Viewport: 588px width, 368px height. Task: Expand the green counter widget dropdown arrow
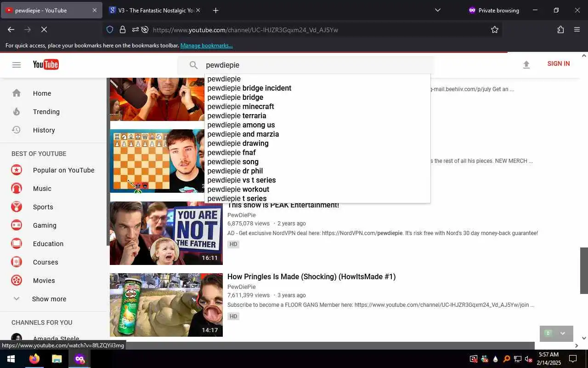(562, 333)
